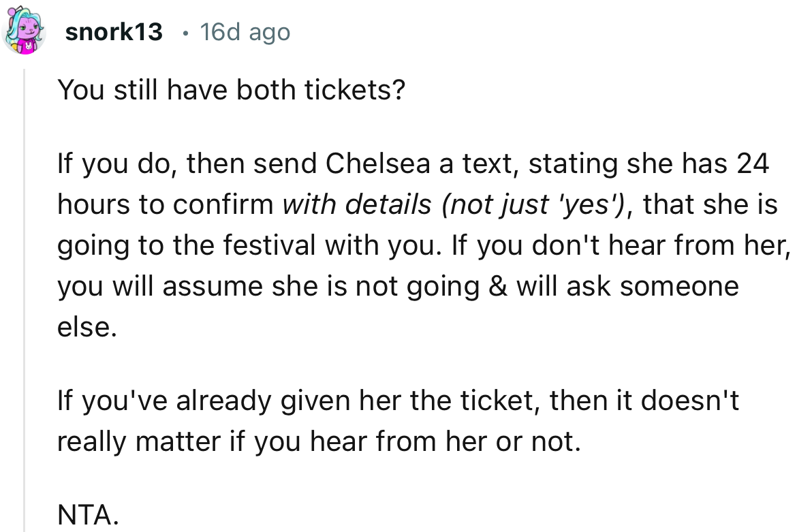Click the sentence 'You still have both tickets?'
This screenshot has width=797, height=532.
(x=232, y=89)
